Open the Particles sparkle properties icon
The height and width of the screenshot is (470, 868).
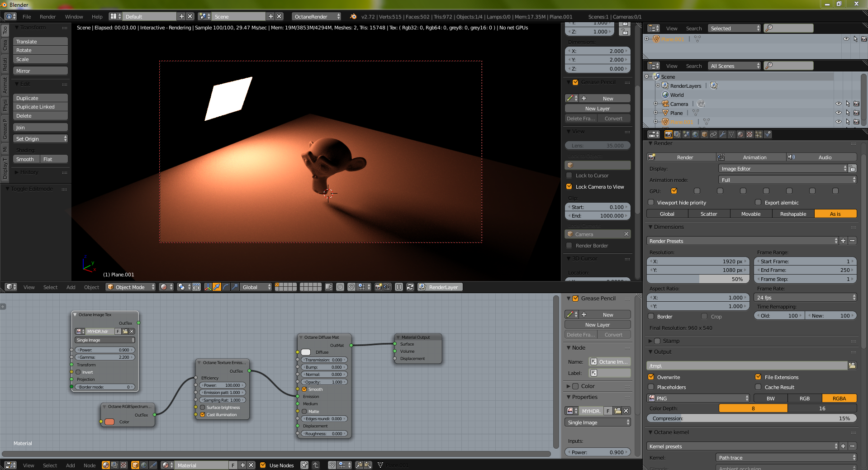coord(759,134)
